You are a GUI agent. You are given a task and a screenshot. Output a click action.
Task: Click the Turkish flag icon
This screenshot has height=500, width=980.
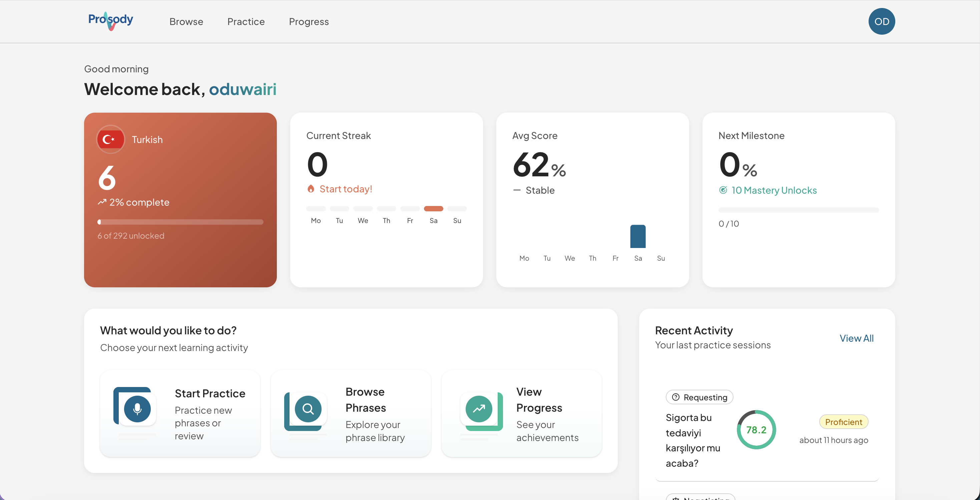pos(110,139)
